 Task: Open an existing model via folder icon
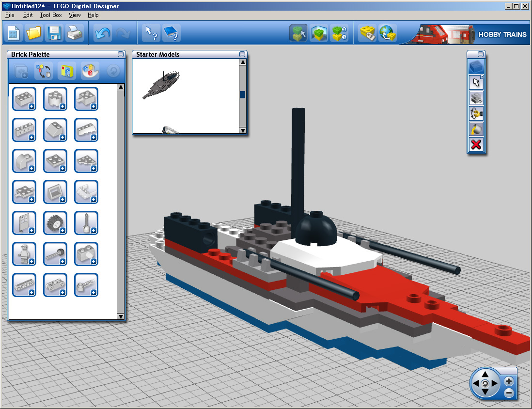[x=33, y=33]
